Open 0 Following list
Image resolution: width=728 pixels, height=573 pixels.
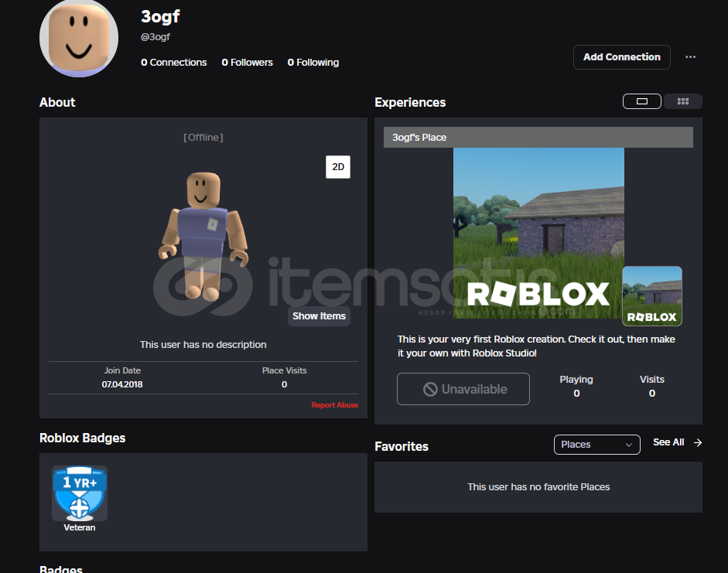pyautogui.click(x=313, y=62)
